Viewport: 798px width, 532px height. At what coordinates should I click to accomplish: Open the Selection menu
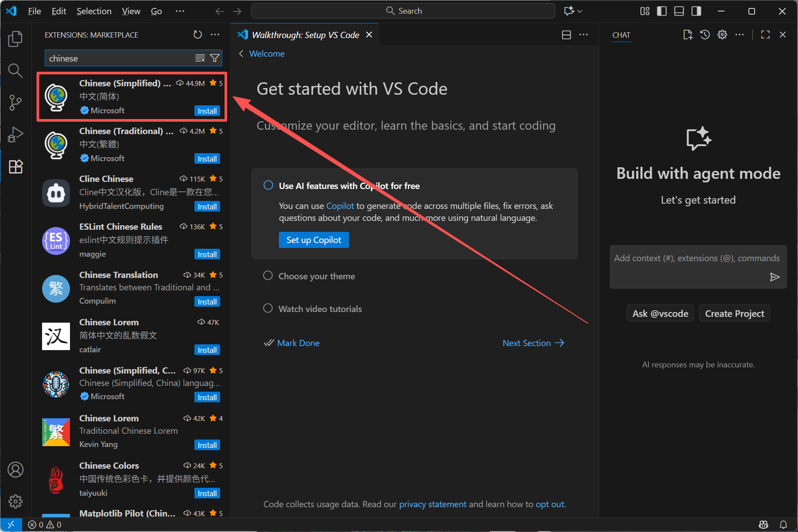(94, 11)
